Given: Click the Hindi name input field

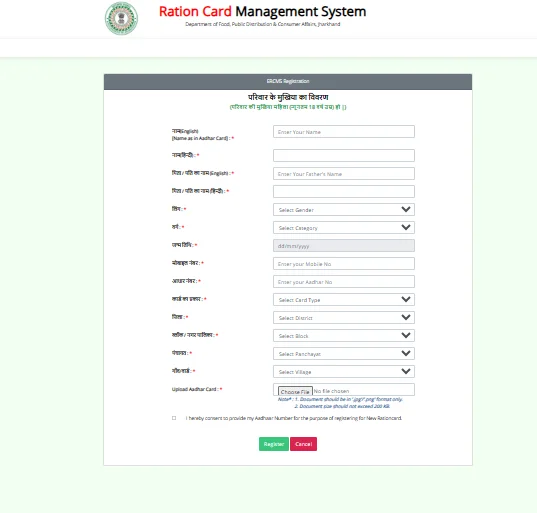Looking at the screenshot, I should pos(344,155).
